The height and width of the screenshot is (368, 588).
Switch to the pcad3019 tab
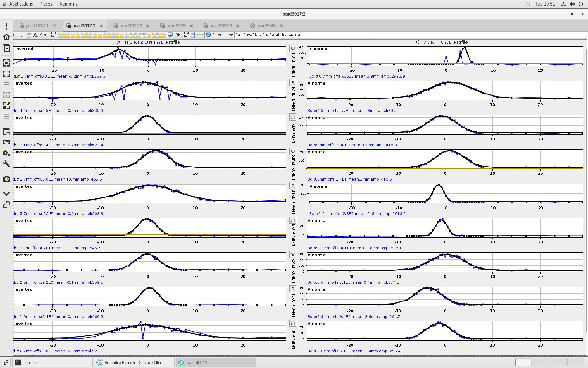pos(176,26)
